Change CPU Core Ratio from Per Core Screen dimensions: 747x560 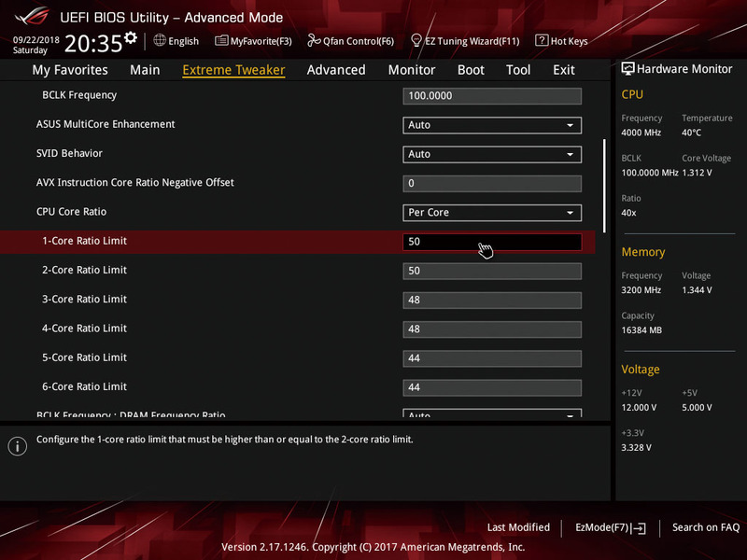click(x=571, y=212)
